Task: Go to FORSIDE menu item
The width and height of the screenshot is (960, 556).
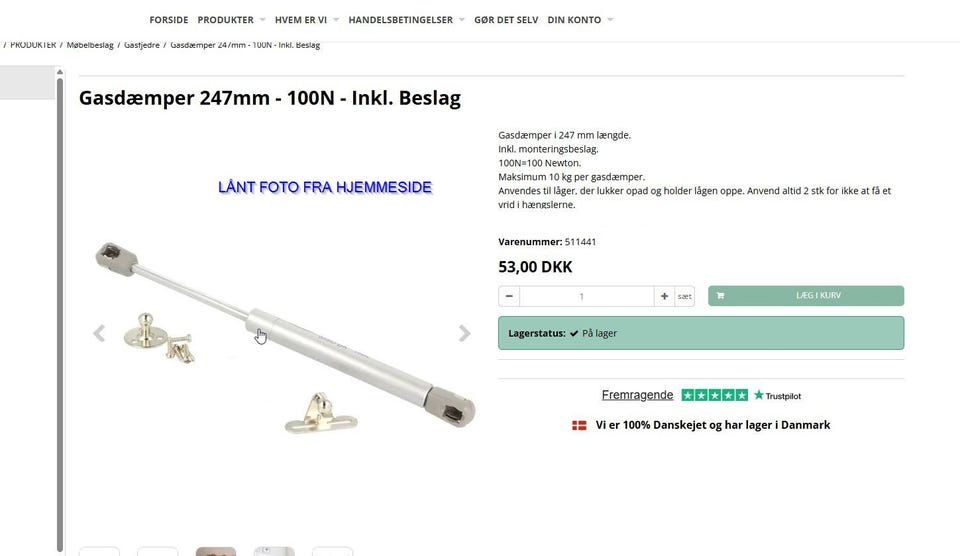Action: 169,20
